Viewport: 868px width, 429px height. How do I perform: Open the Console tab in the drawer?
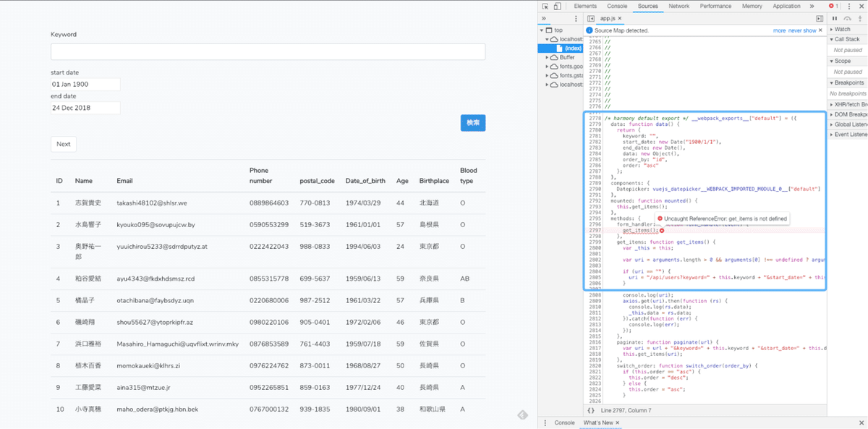564,422
